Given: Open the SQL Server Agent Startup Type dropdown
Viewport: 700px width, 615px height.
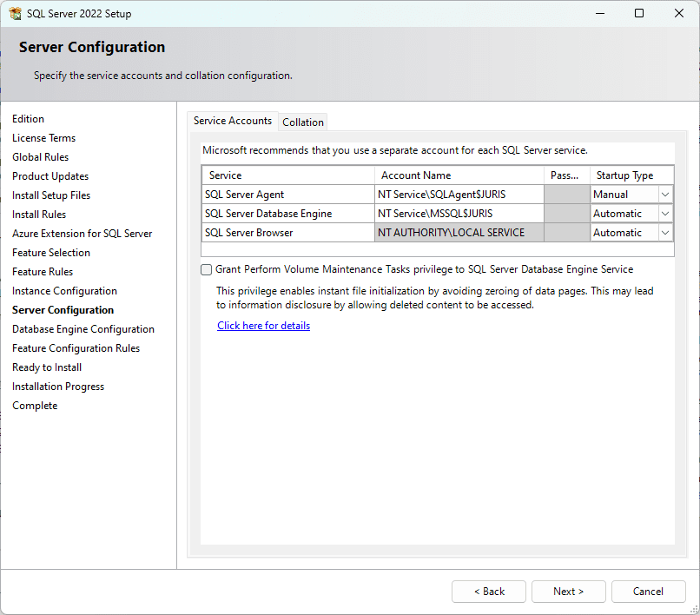Looking at the screenshot, I should [665, 194].
